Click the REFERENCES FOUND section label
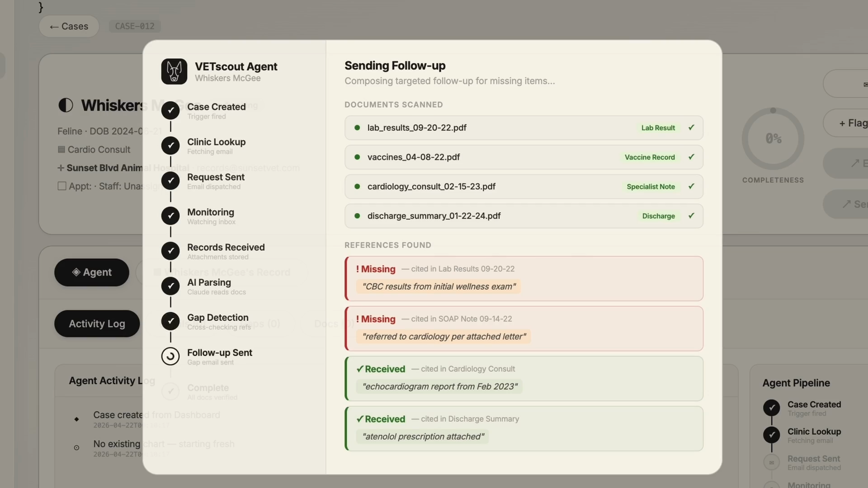This screenshot has height=488, width=868. point(387,245)
